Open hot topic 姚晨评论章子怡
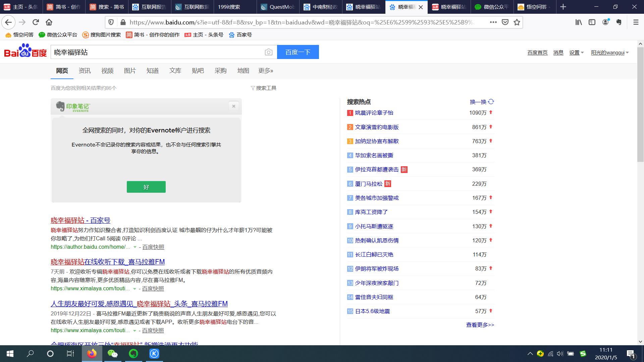Screen dimensions: 644x362 [x=374, y=113]
